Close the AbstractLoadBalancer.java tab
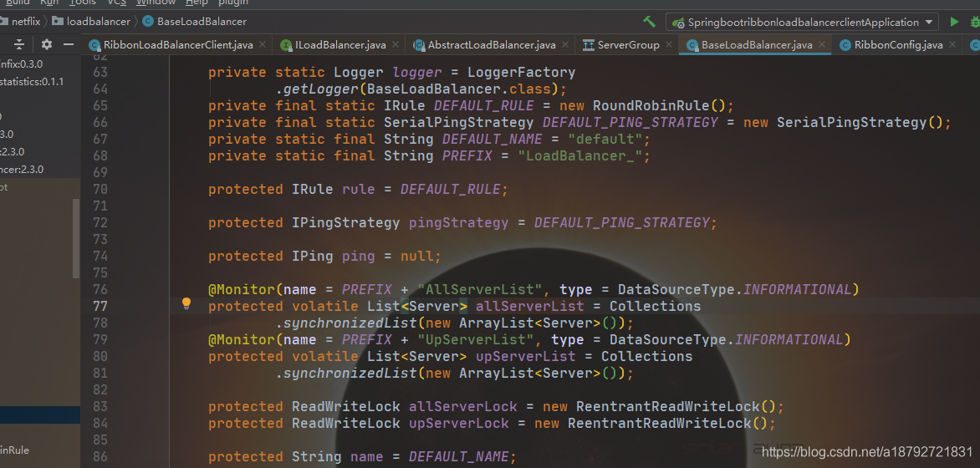The image size is (980, 468). click(565, 44)
